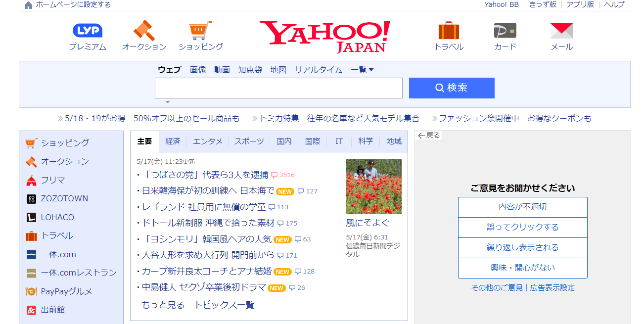Open the レゴランド 社員用に無償の学童 headline
Viewport: 644px width, 324px height.
[x=204, y=207]
